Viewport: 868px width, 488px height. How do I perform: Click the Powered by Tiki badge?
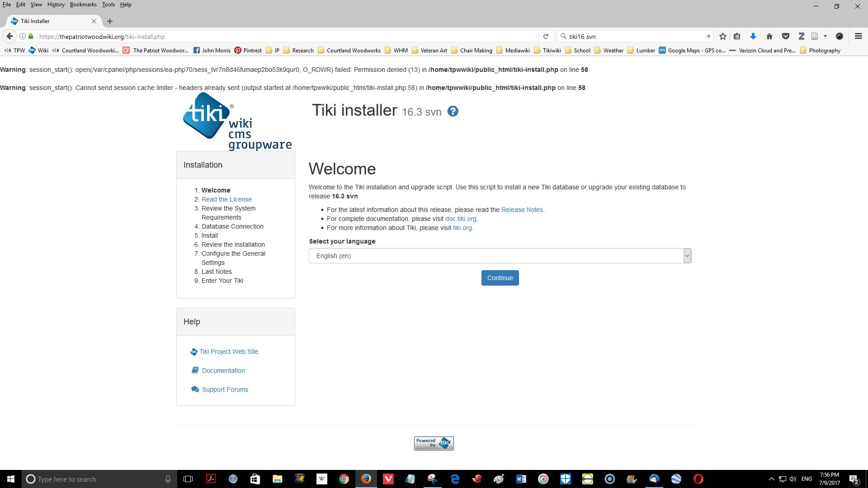pos(434,443)
